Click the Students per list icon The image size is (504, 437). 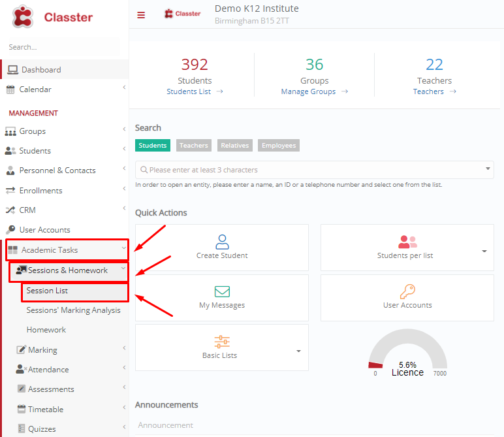[x=407, y=242]
